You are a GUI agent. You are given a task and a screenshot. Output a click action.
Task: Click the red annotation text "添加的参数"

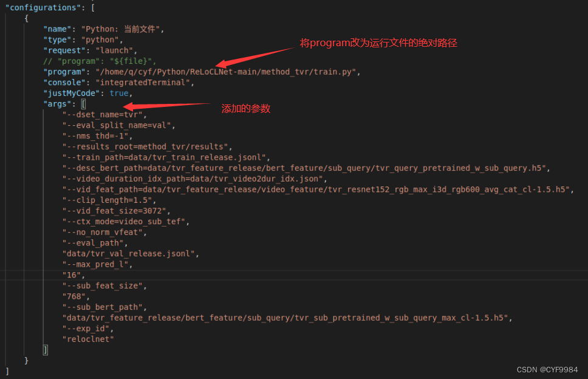[245, 108]
